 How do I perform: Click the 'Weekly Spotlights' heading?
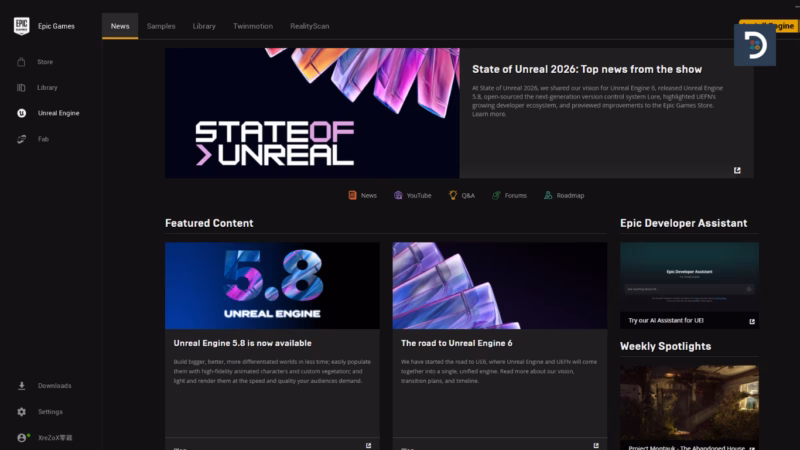click(x=665, y=346)
